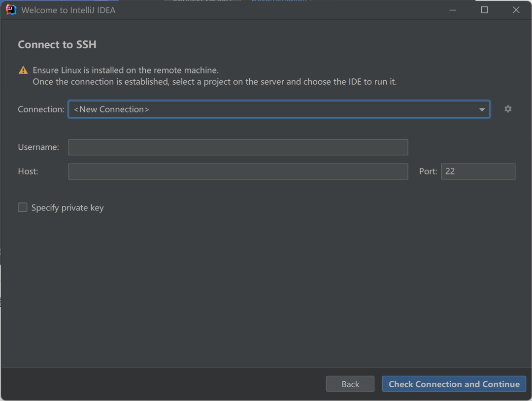Image resolution: width=532 pixels, height=401 pixels.
Task: Click the Back button
Action: click(x=350, y=384)
